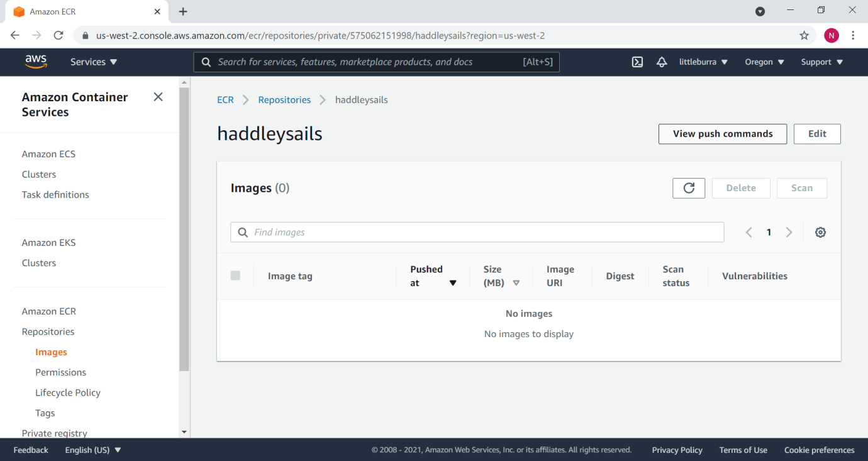Open a new browser tab
Screen dimensions: 868x461
(x=183, y=11)
